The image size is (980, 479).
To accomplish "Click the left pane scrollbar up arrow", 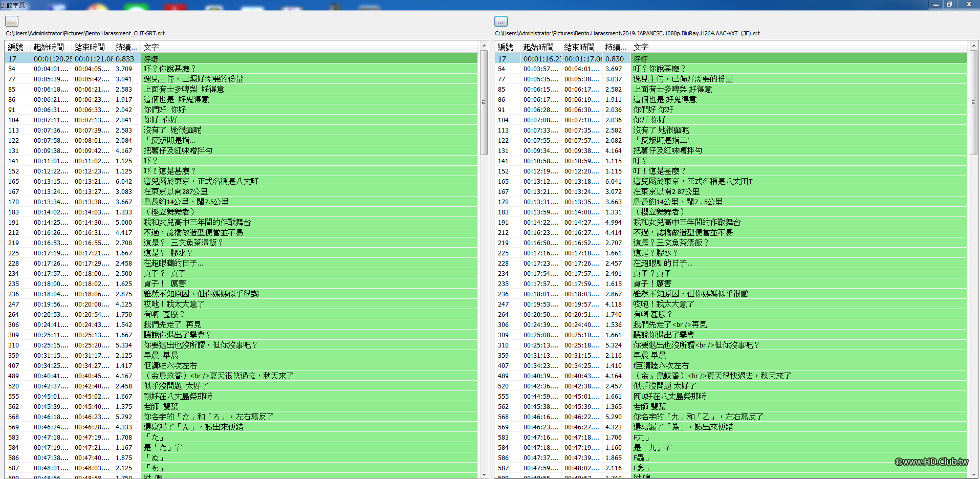I will coord(484,46).
